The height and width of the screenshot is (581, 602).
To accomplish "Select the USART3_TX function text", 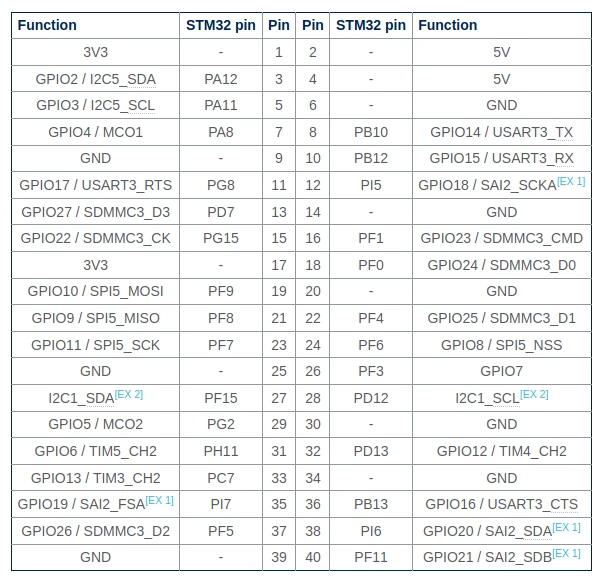I will tap(533, 132).
